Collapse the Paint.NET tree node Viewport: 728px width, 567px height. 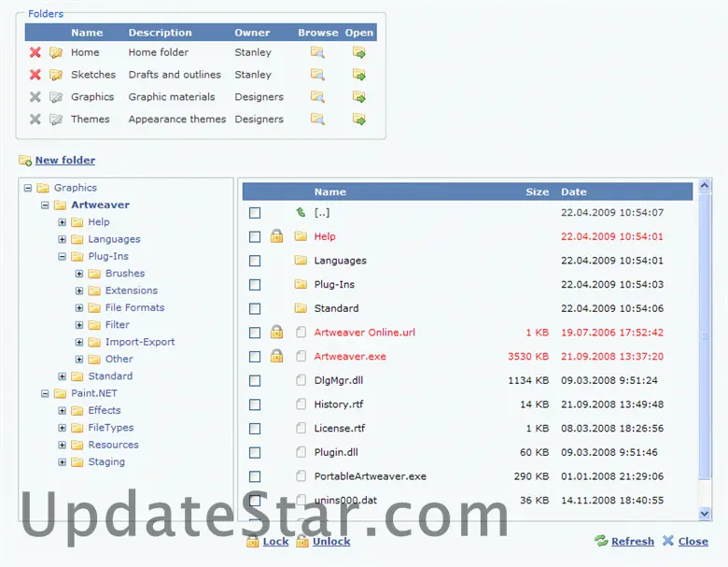coord(45,393)
